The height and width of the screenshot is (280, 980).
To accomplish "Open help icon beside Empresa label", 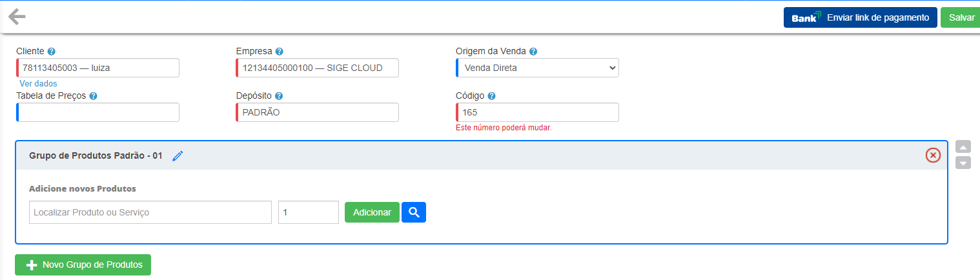I will click(x=280, y=52).
